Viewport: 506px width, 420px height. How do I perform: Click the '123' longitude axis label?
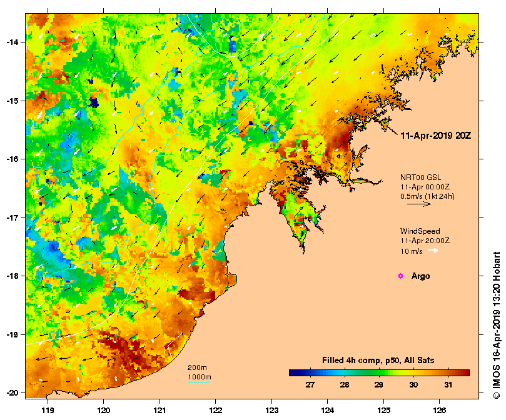pos(271,411)
